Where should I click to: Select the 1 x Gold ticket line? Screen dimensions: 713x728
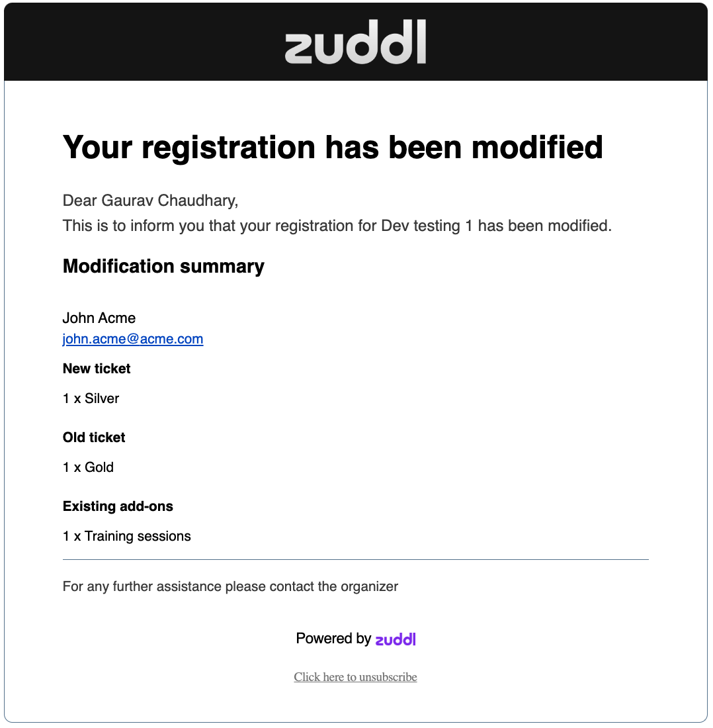click(x=89, y=467)
